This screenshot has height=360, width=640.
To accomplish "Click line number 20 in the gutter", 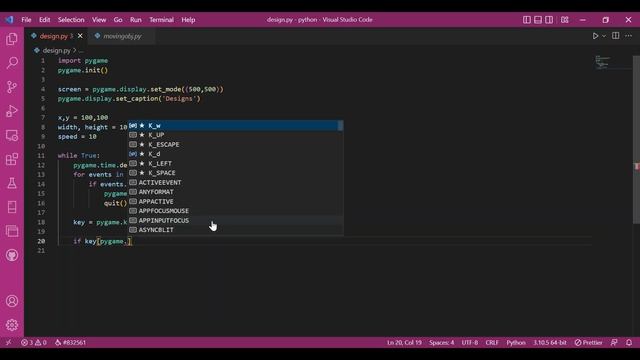I will 41,241.
